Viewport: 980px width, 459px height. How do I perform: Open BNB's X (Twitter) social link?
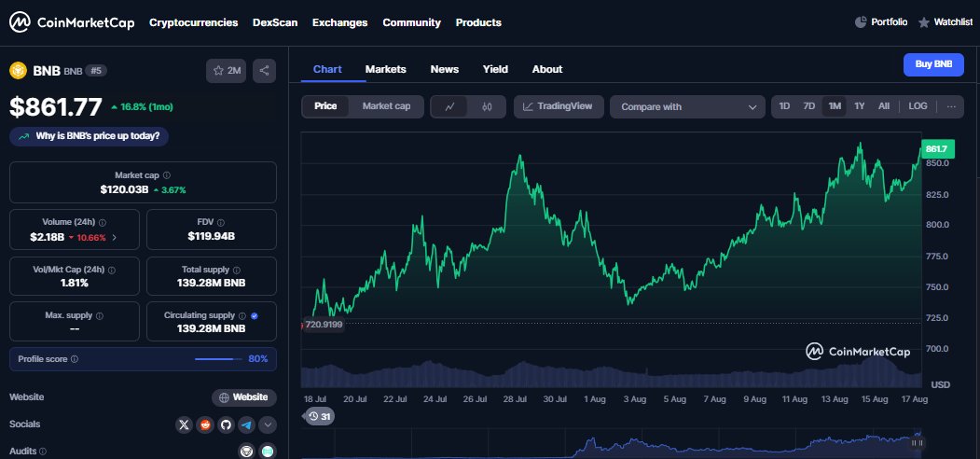point(184,425)
